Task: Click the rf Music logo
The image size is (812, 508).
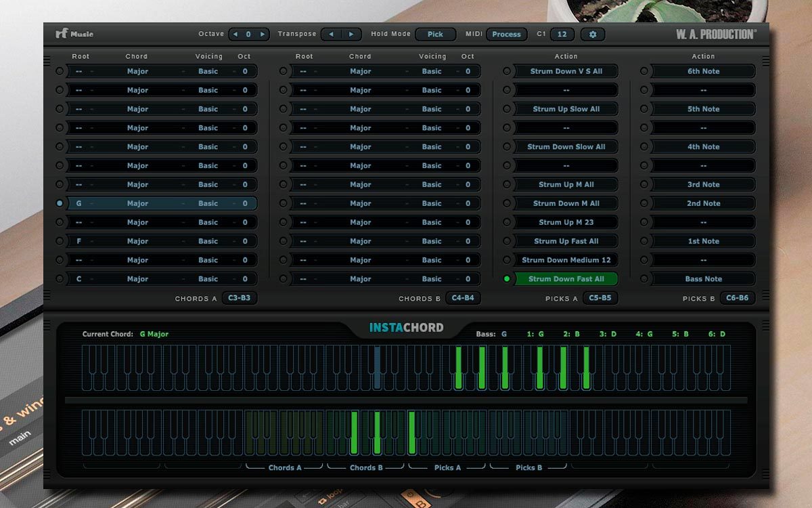Action: [x=74, y=34]
